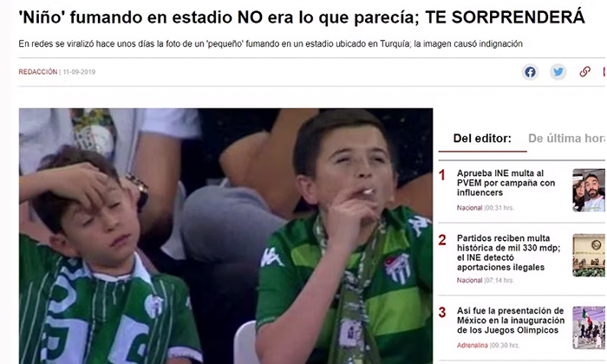Open the 'Del editor:' tab
This screenshot has height=364, width=607.
coord(482,138)
